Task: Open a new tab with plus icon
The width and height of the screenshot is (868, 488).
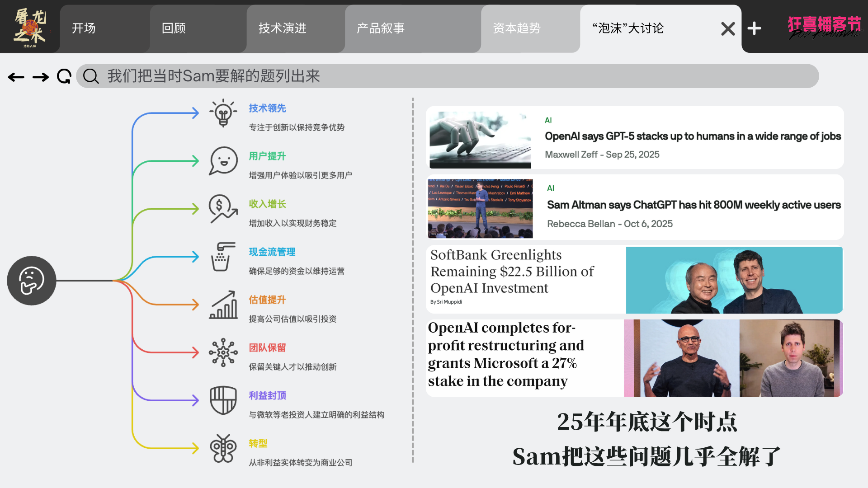Action: coord(754,28)
